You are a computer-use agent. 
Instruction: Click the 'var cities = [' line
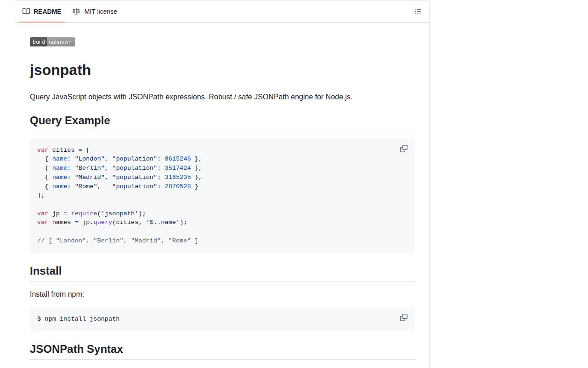tap(63, 150)
